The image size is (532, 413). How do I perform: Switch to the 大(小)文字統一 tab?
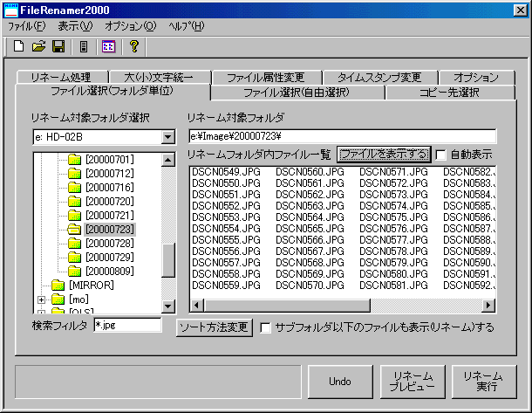(x=159, y=78)
